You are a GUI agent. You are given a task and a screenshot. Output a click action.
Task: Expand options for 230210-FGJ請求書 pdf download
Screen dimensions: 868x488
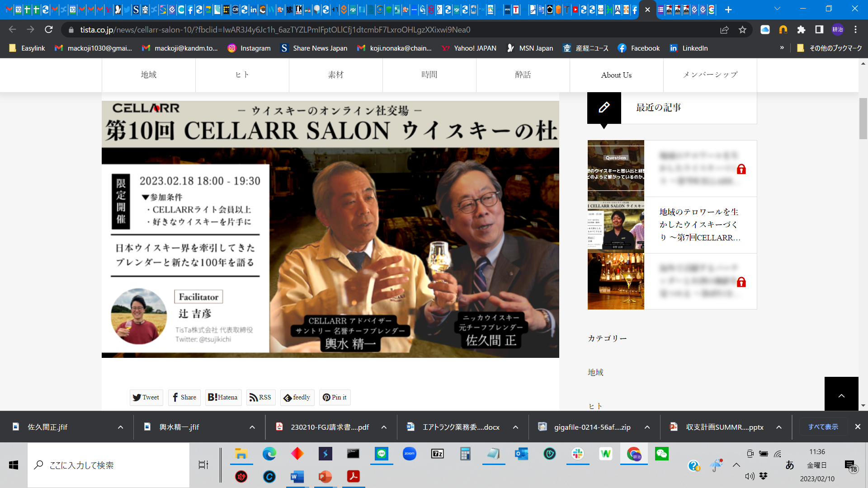(x=384, y=427)
